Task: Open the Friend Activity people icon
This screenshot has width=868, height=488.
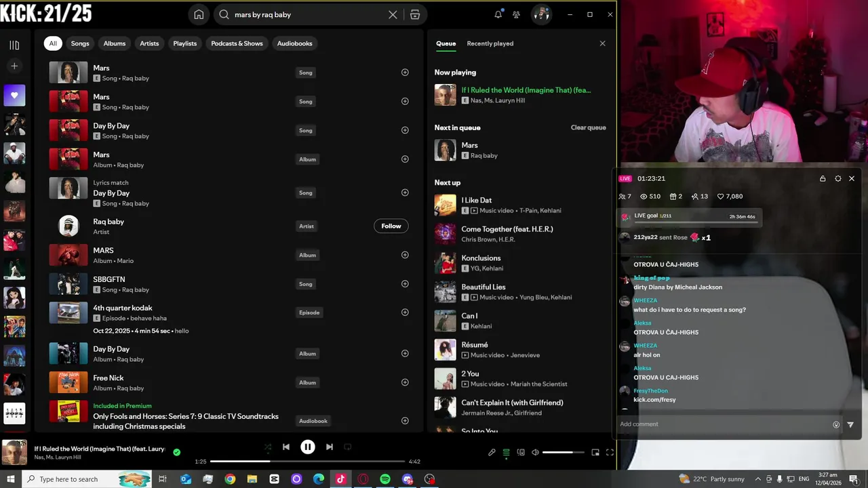Action: [517, 14]
